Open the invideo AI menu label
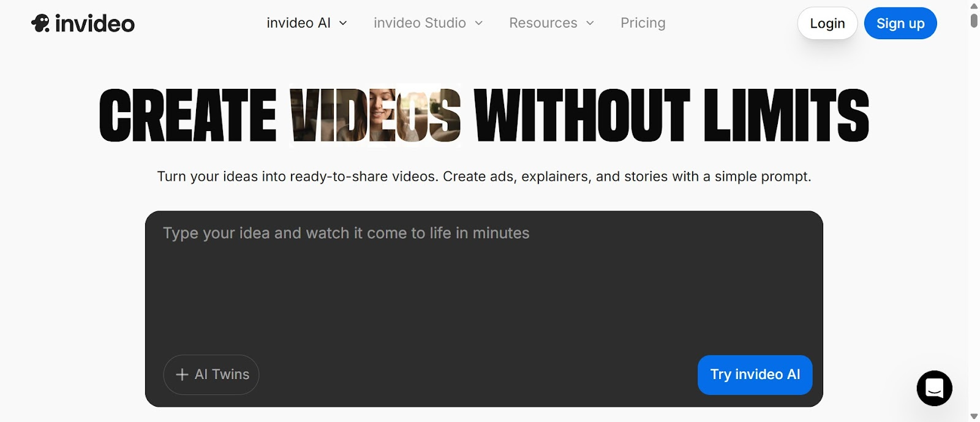The height and width of the screenshot is (422, 980). pos(298,23)
